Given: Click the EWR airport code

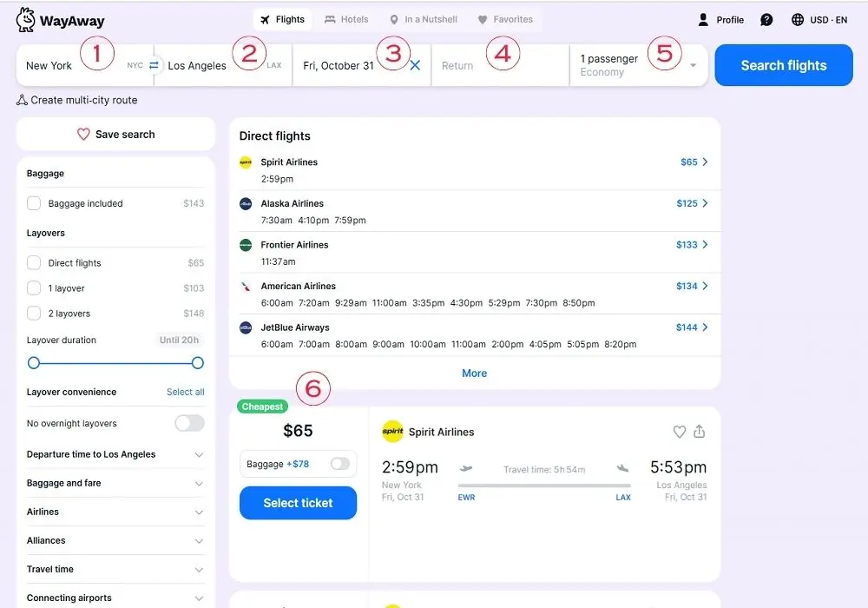Looking at the screenshot, I should (466, 497).
